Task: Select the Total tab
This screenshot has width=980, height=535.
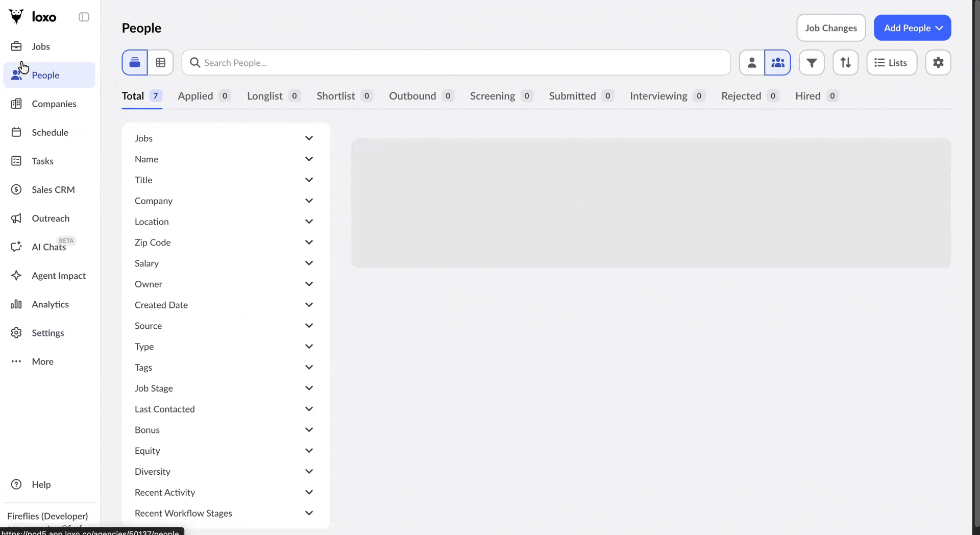Action: pos(142,96)
